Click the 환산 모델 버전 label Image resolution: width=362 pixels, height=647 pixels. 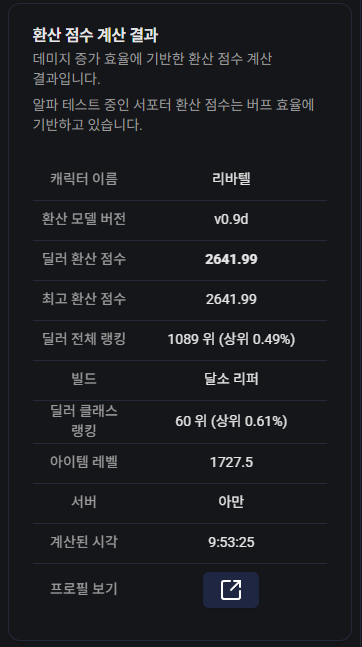tap(84, 219)
